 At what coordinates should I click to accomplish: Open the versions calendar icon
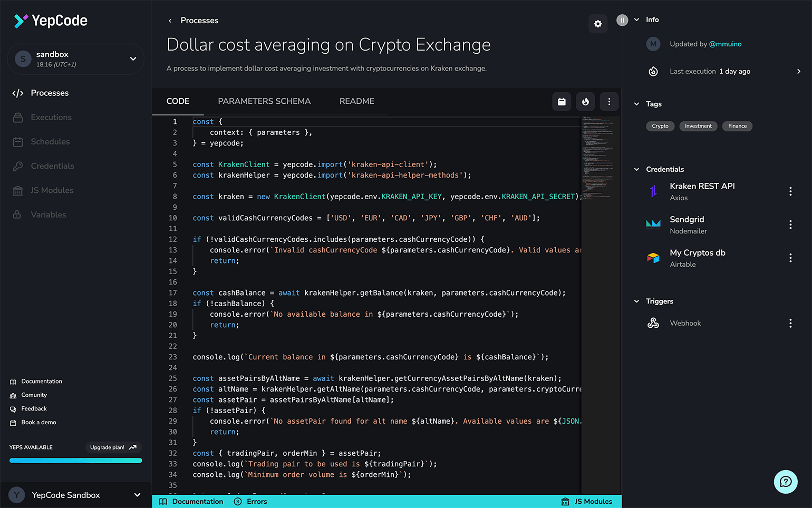pyautogui.click(x=562, y=101)
